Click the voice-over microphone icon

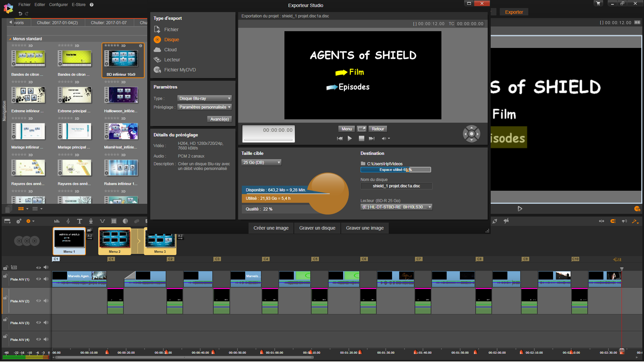pyautogui.click(x=91, y=221)
